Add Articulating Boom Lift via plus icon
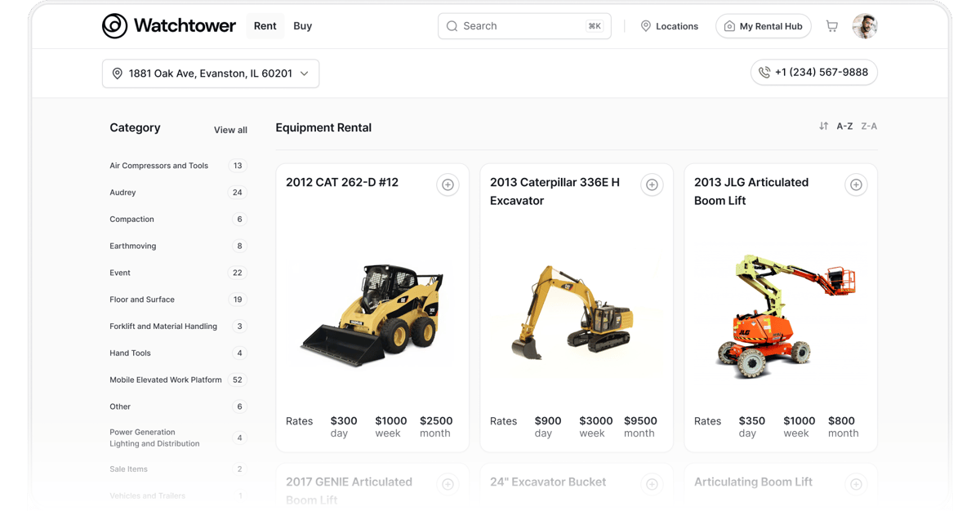 [x=856, y=484]
